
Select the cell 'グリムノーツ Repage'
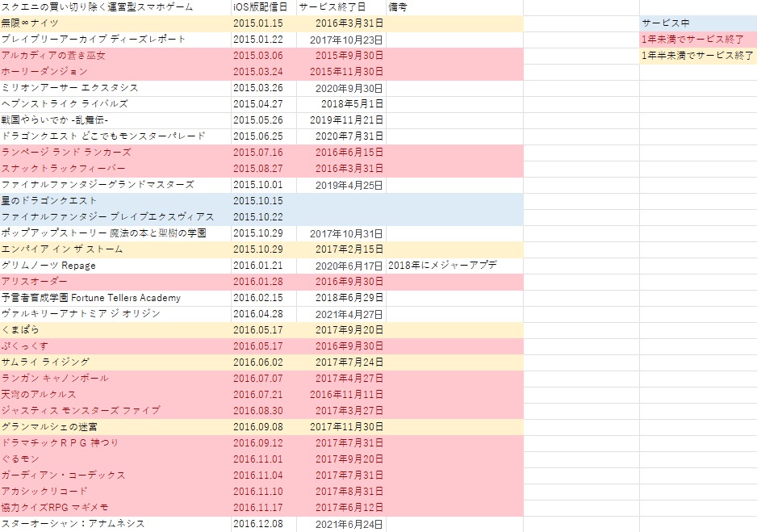[115, 266]
